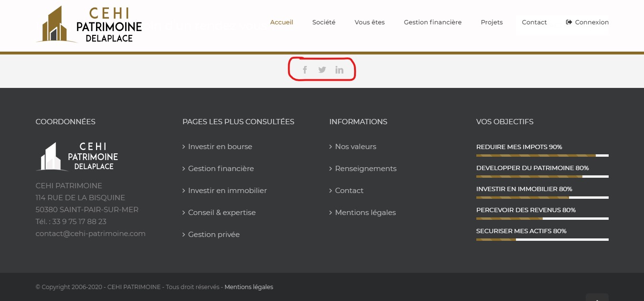Click the Connexion login arrow icon

(569, 21)
